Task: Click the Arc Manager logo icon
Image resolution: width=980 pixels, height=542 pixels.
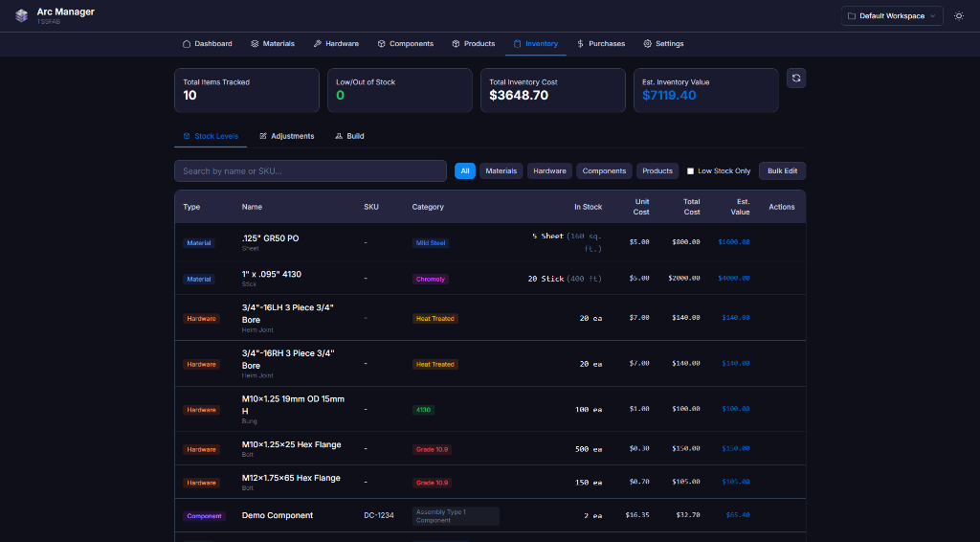Action: coord(21,15)
